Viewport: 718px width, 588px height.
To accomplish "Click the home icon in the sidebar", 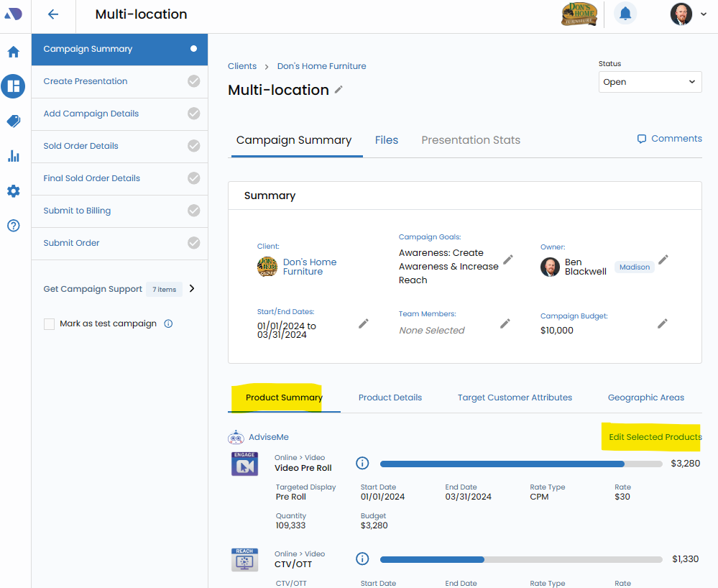I will [x=13, y=52].
